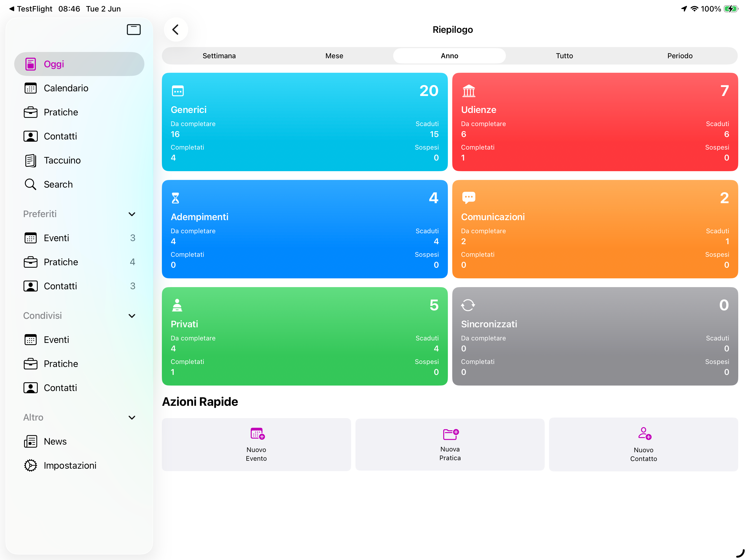Tap the Nuova Pratica folder-plus icon
Image resolution: width=747 pixels, height=560 pixels.
pos(451,434)
